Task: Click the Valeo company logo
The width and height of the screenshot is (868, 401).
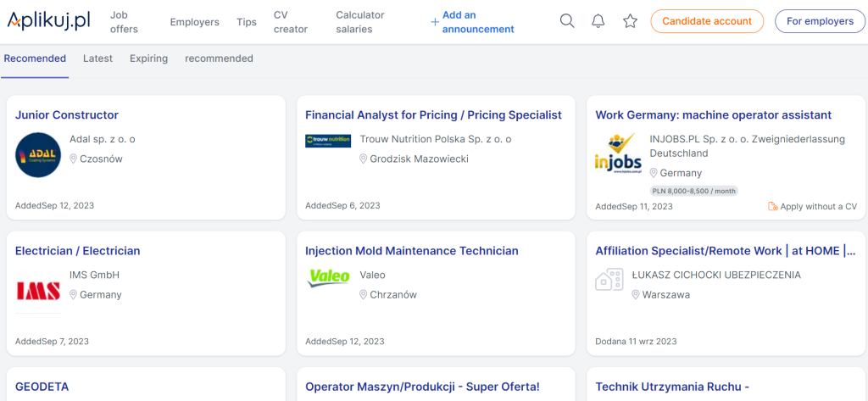Action: [x=328, y=276]
